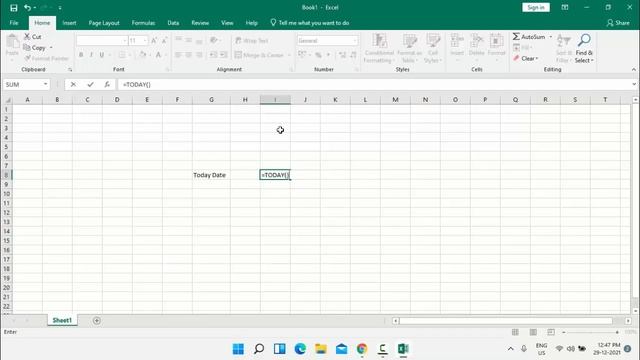This screenshot has width=640, height=360.
Task: Click the Undo arrow icon
Action: tap(27, 8)
